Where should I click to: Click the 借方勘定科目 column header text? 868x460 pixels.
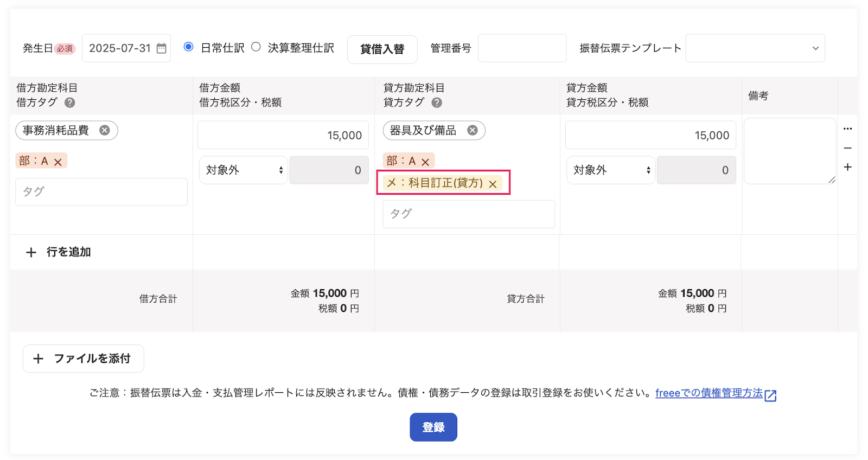coord(47,88)
